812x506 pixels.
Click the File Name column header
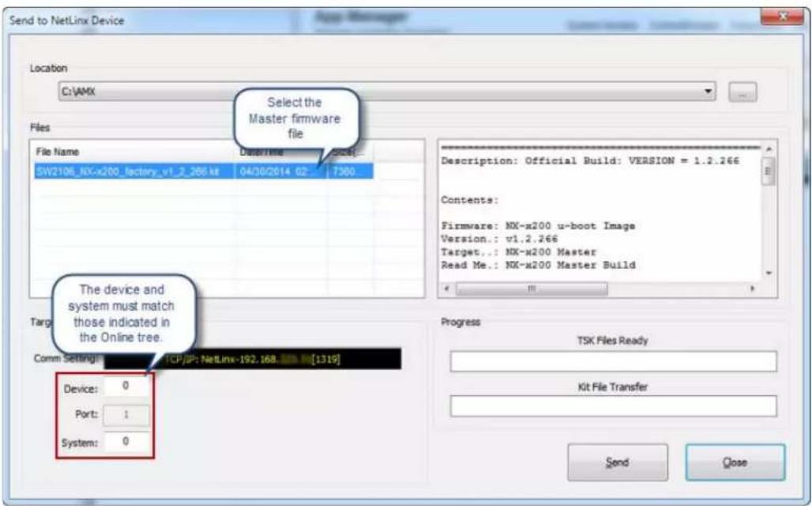coord(133,152)
